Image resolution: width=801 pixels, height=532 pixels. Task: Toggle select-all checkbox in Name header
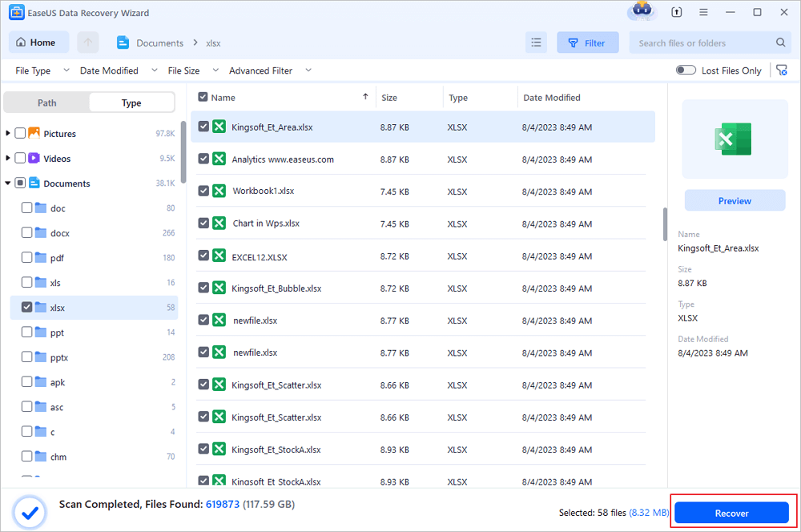pos(203,97)
